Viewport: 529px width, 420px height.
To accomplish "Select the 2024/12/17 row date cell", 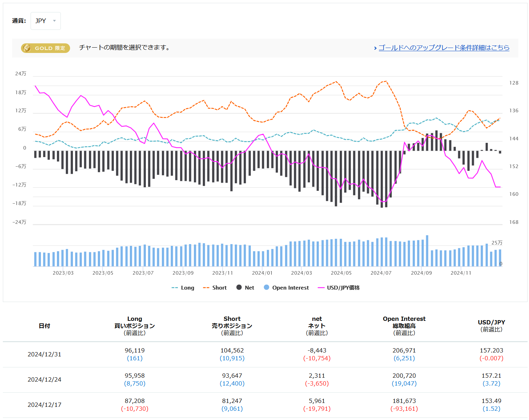I will point(44,405).
